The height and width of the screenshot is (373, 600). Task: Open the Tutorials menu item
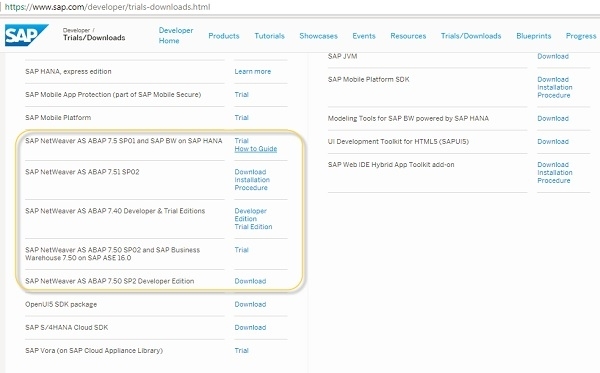(x=269, y=36)
